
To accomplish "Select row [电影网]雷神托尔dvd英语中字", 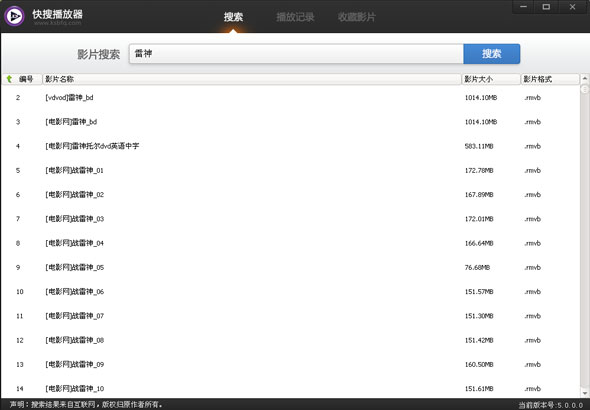I will tap(290, 146).
